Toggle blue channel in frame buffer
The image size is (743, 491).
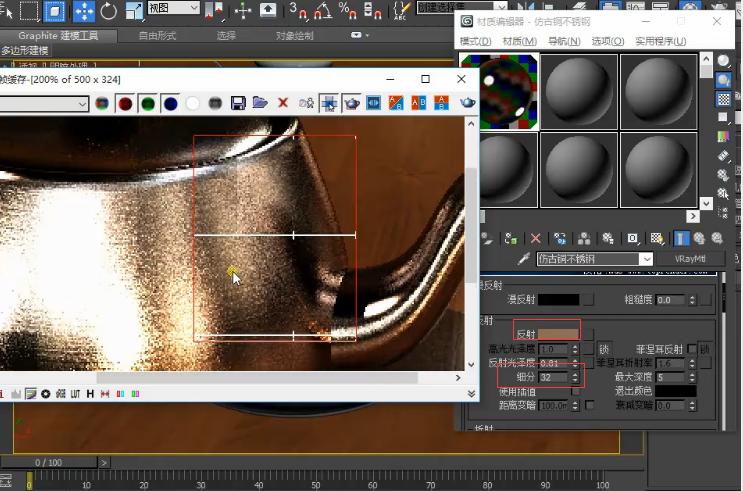click(171, 103)
